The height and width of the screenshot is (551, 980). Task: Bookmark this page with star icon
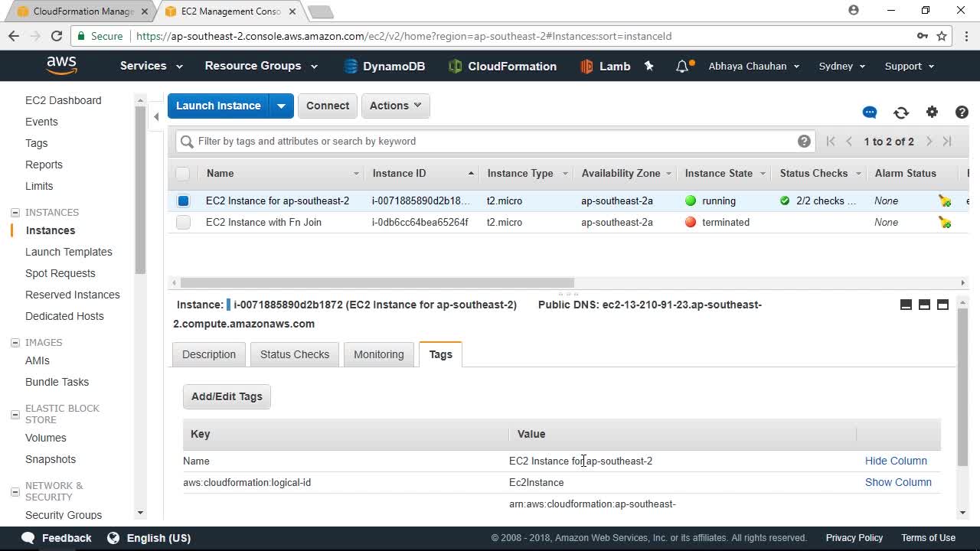point(942,36)
